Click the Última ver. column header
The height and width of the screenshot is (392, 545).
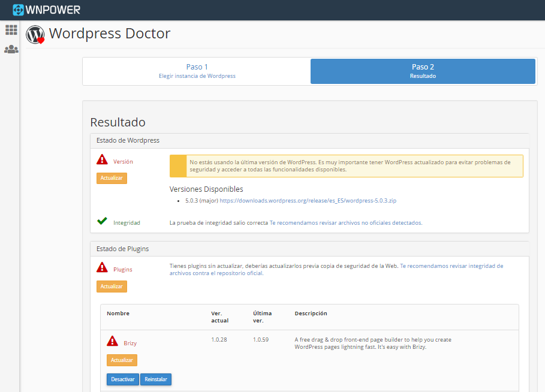point(263,317)
